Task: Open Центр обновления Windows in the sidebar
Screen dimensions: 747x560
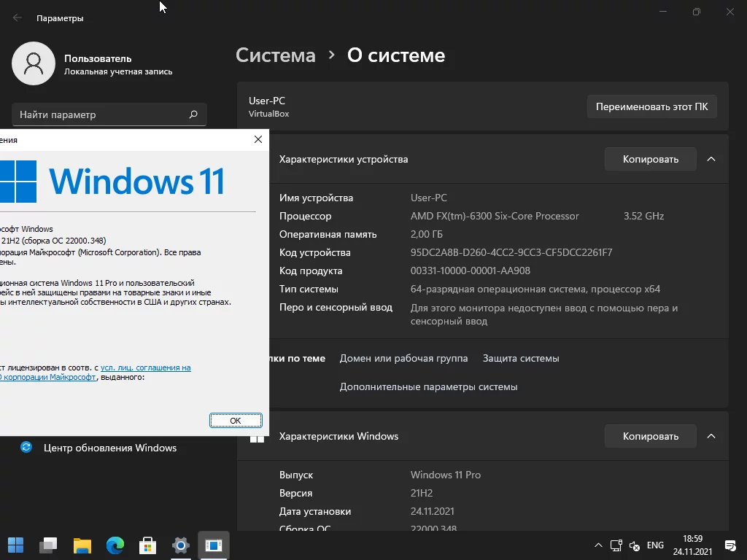Action: click(109, 448)
